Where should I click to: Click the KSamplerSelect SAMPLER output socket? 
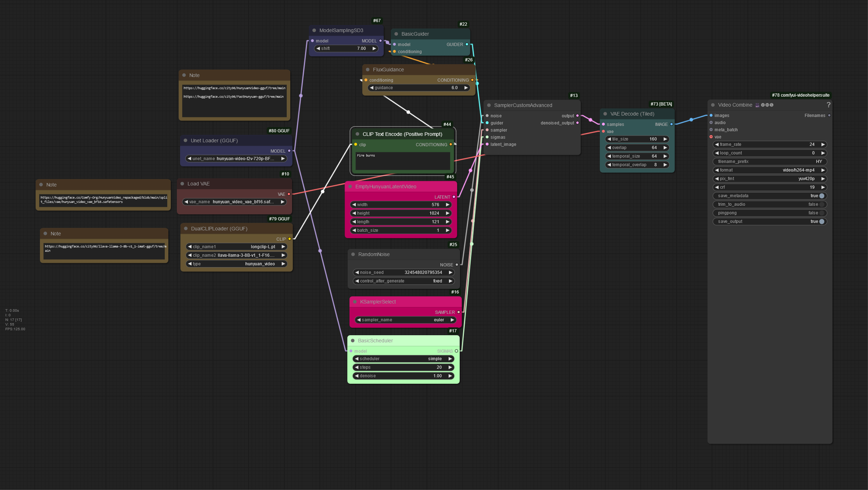click(459, 312)
